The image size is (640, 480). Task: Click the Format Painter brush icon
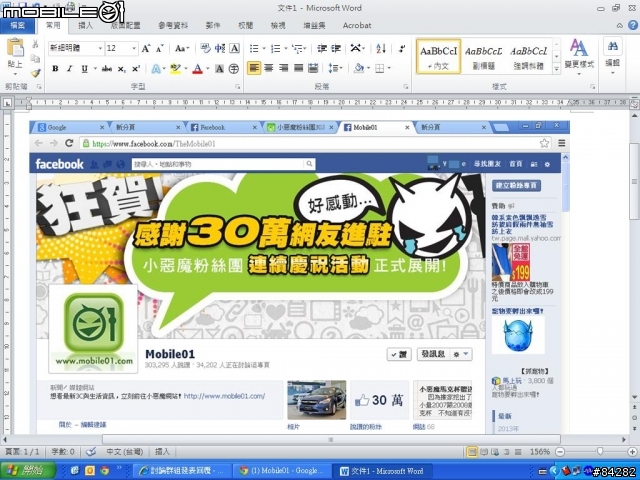pyautogui.click(x=36, y=73)
